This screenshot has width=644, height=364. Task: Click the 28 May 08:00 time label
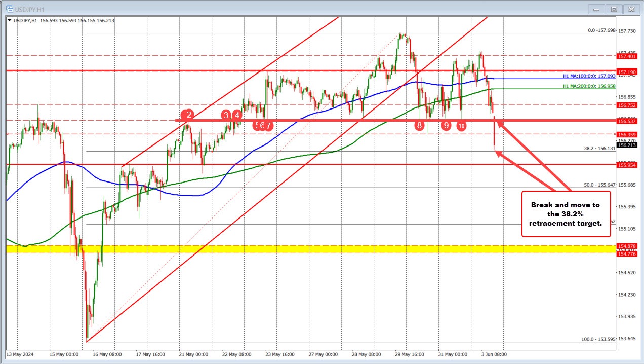366,354
